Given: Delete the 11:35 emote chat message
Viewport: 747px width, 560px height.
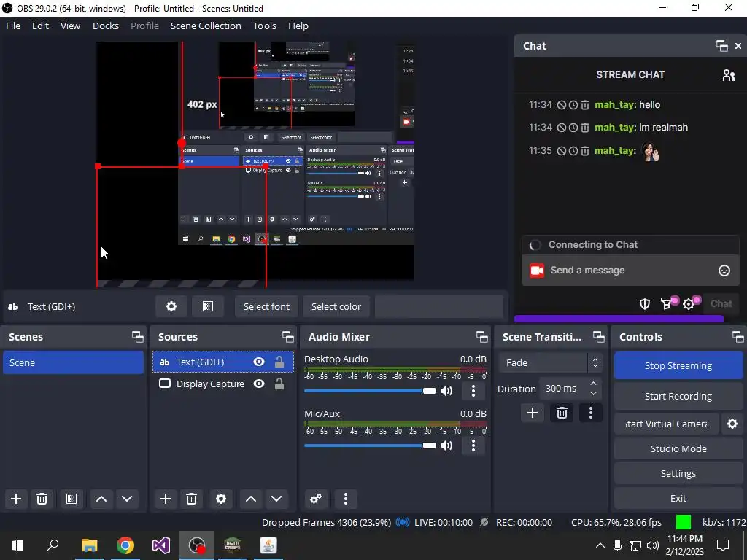Looking at the screenshot, I should coord(585,151).
